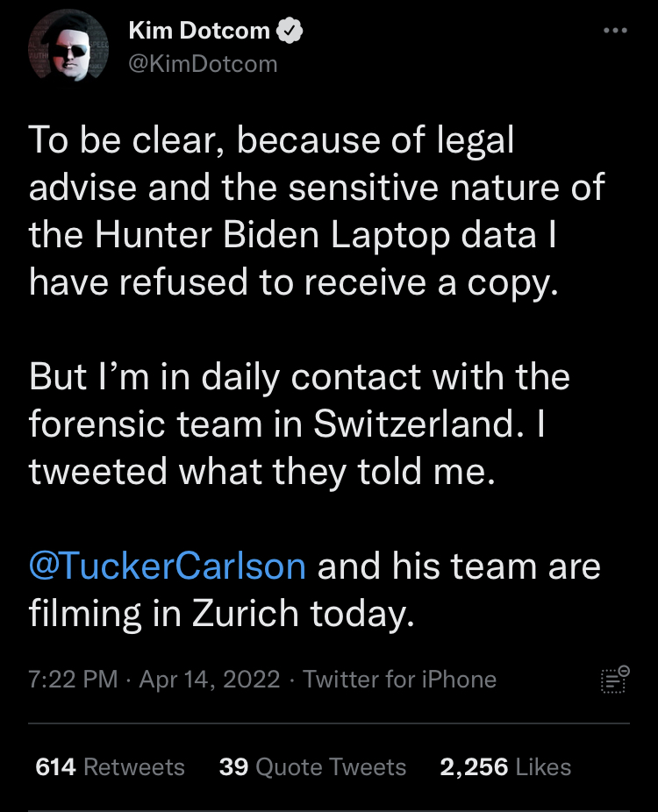
Task: Tap the 'To be clear' opening line
Action: [x=271, y=140]
